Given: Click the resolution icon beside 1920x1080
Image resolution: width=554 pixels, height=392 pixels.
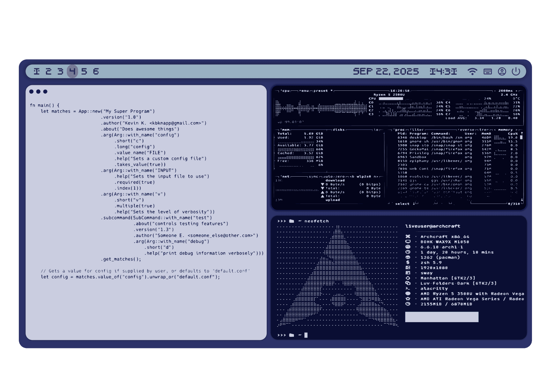Looking at the screenshot, I should tap(408, 267).
